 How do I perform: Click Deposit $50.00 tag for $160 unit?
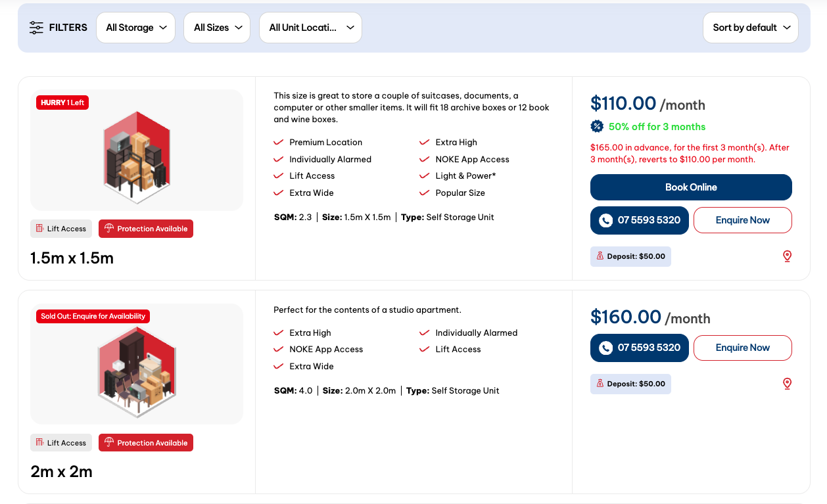pyautogui.click(x=630, y=384)
